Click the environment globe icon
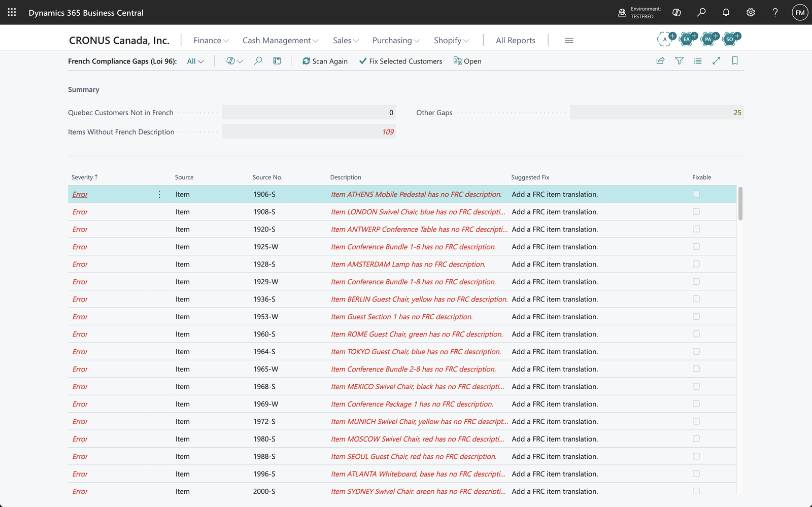Viewport: 812px width, 507px height. click(622, 12)
